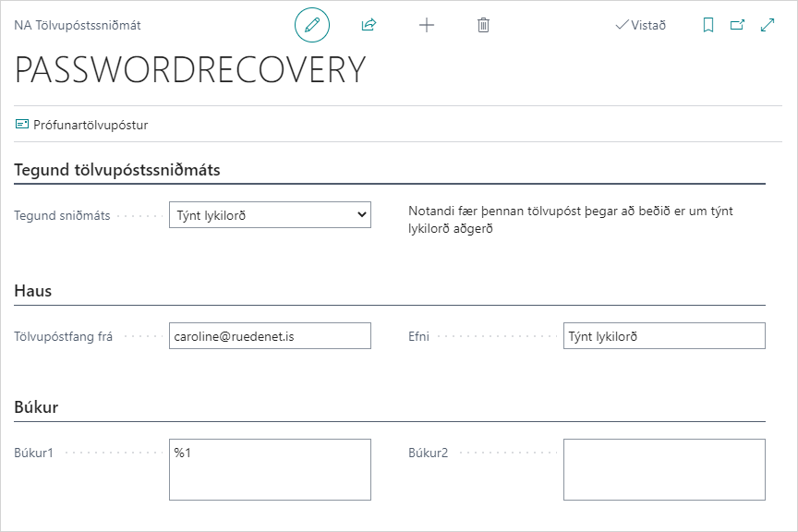The image size is (798, 532).
Task: Click the share icon in header
Action: point(369,25)
